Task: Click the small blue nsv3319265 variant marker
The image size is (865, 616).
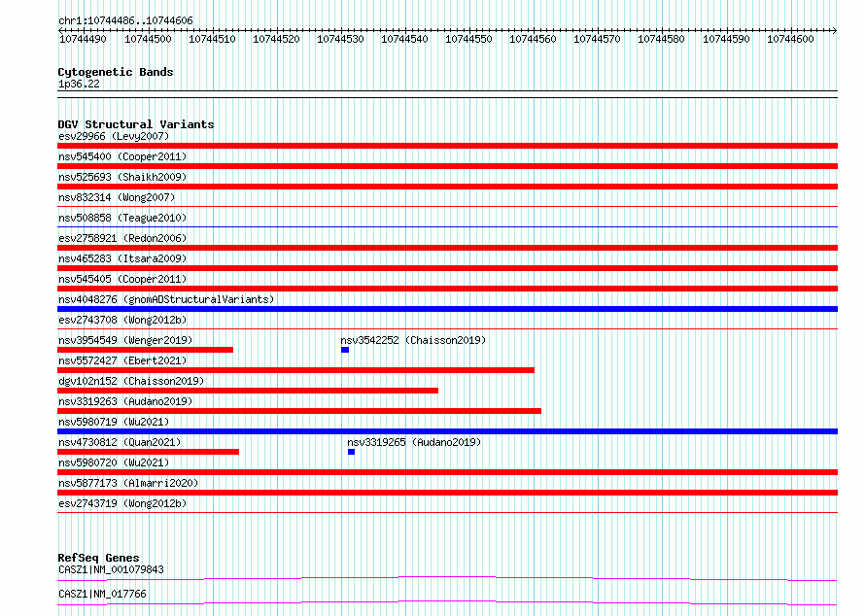Action: (x=351, y=452)
